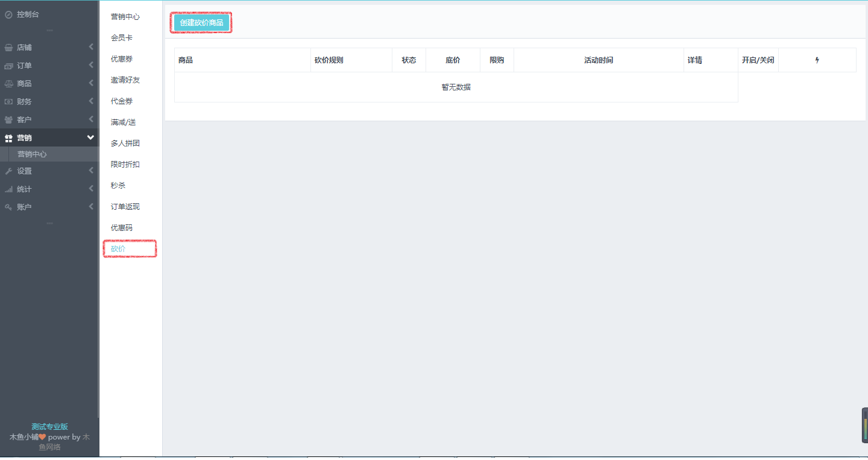Click the 控制台 dashboard compass icon

coord(8,14)
